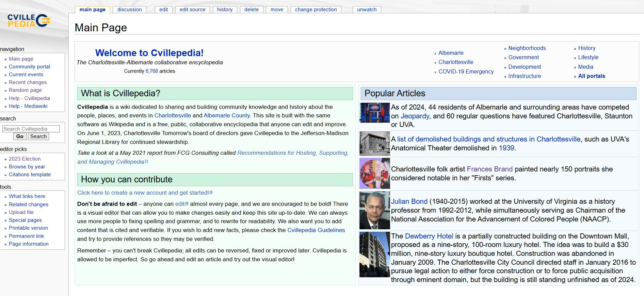
Task: Click the Cvillepedia logo
Action: [x=29, y=21]
